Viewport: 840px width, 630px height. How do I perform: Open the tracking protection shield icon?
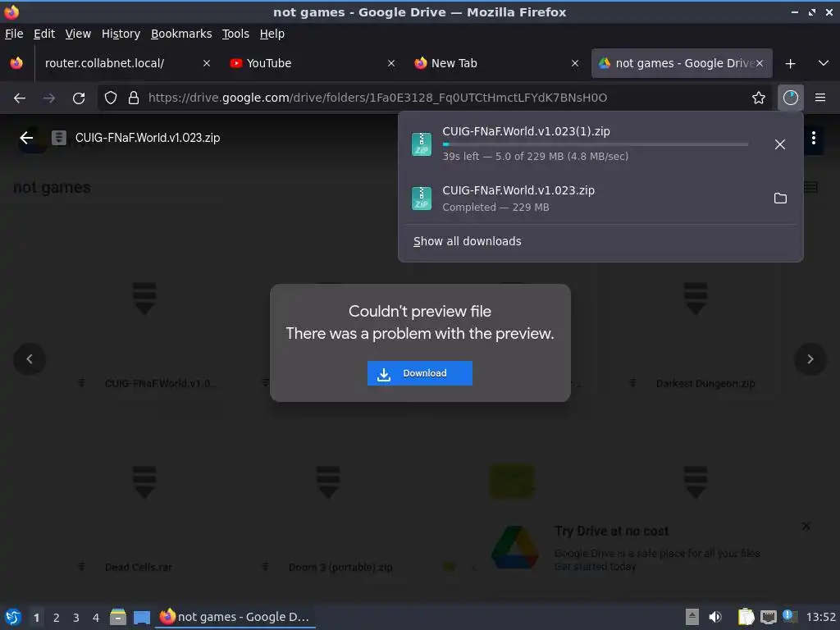(111, 98)
